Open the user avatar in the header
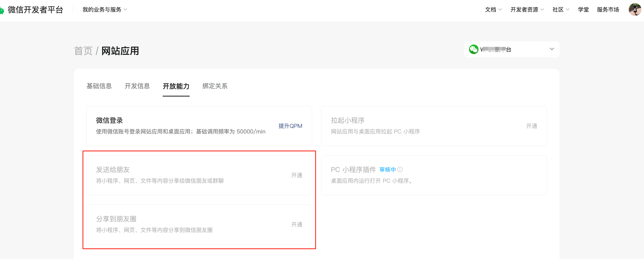 tap(635, 10)
